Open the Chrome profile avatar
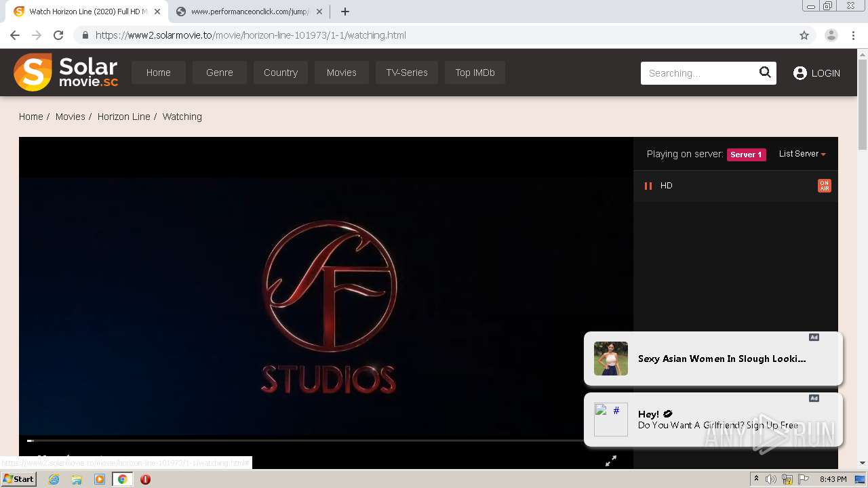The image size is (868, 488). (x=831, y=35)
